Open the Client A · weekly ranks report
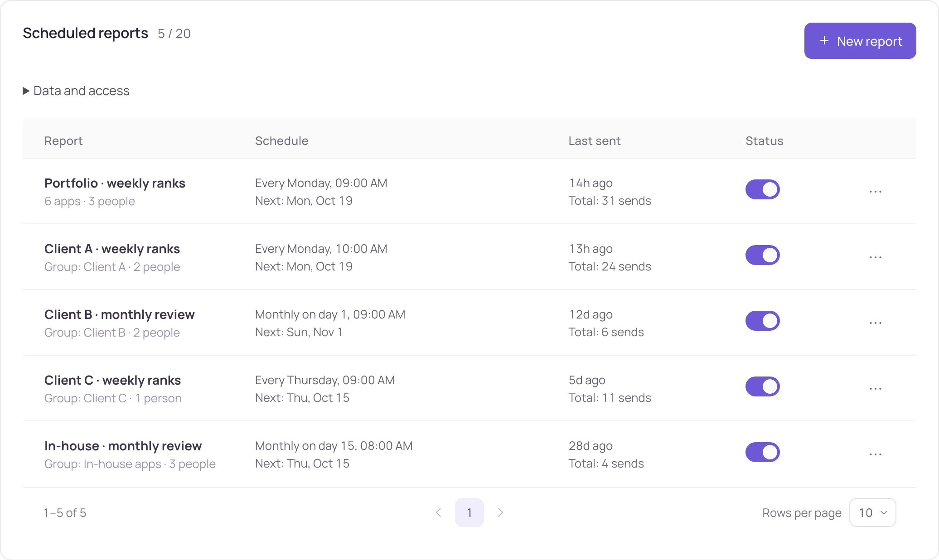The image size is (939, 560). pos(112,249)
